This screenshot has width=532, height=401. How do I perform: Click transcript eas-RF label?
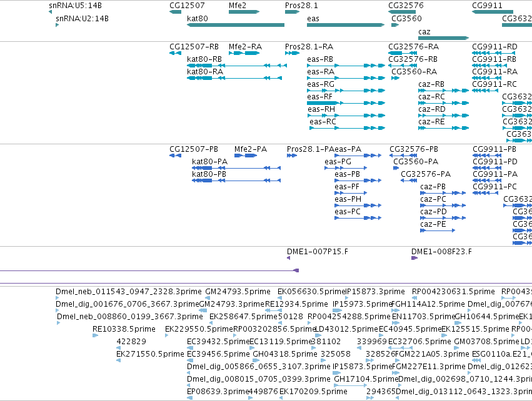point(319,97)
